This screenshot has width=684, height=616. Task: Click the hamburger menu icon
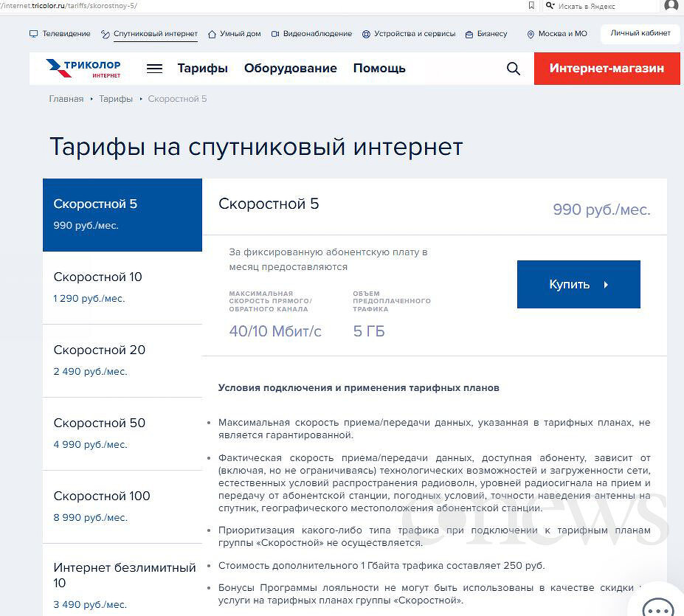tap(154, 69)
